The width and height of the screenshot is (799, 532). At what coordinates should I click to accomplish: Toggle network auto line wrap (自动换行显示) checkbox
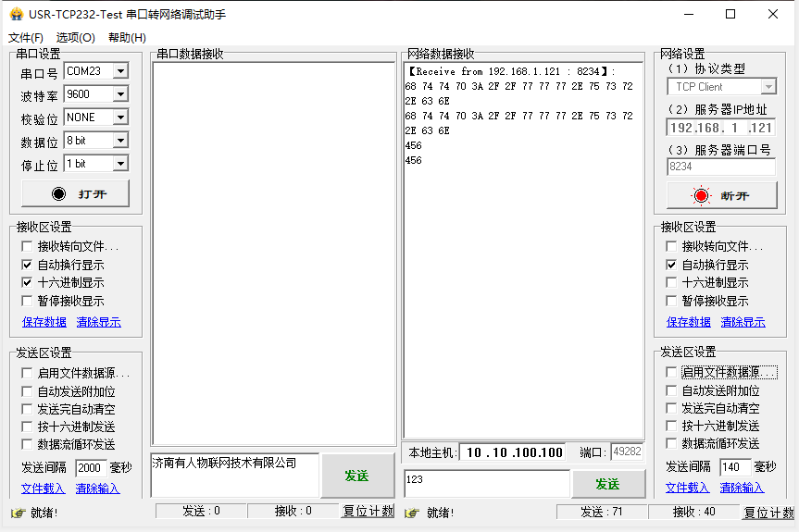click(672, 265)
